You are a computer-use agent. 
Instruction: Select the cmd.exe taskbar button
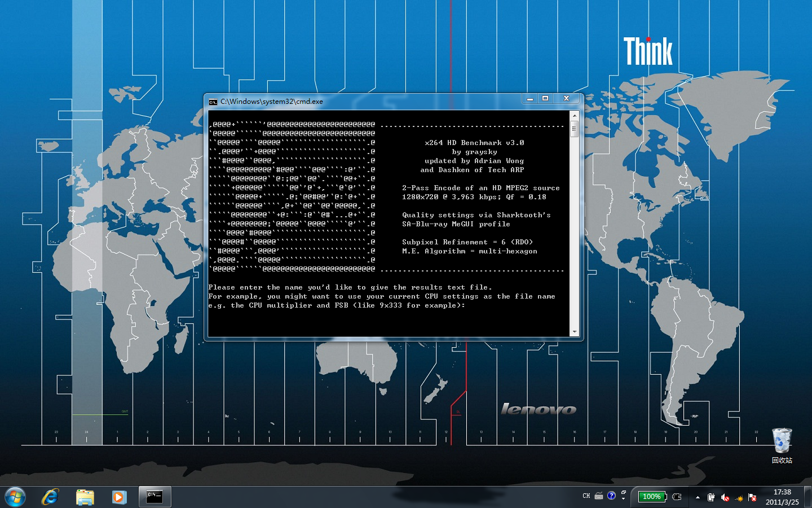(155, 497)
